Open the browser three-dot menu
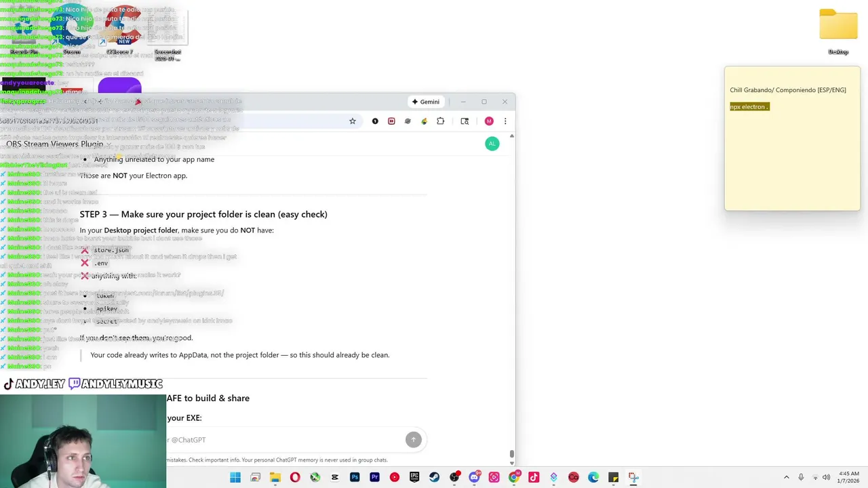The image size is (868, 488). [x=505, y=121]
